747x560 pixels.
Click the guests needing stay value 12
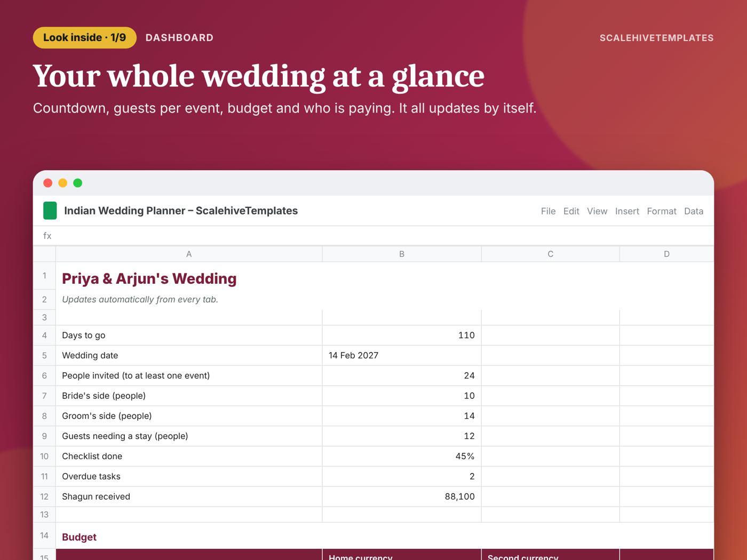pyautogui.click(x=402, y=436)
